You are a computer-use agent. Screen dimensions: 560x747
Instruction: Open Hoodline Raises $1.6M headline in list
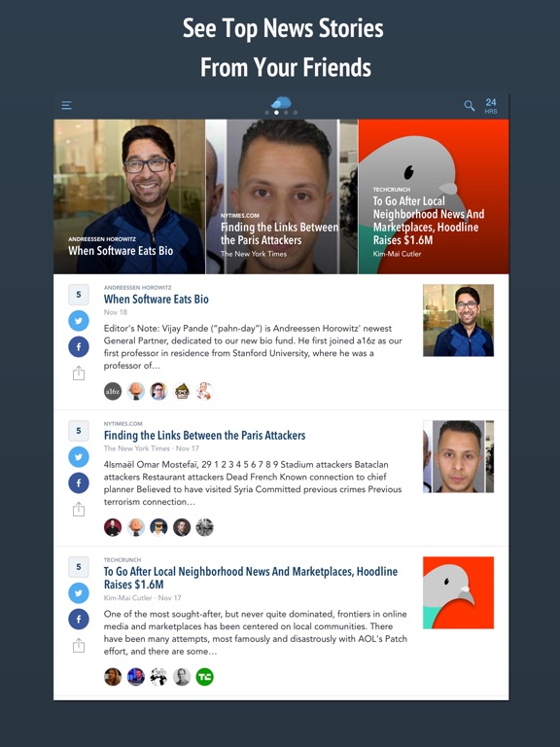(x=251, y=578)
